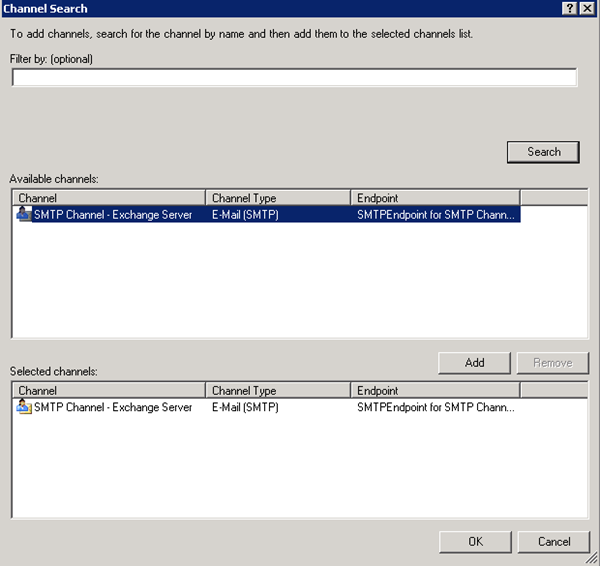Image resolution: width=600 pixels, height=566 pixels.
Task: Sort Selected channels by Endpoint column
Action: [435, 390]
